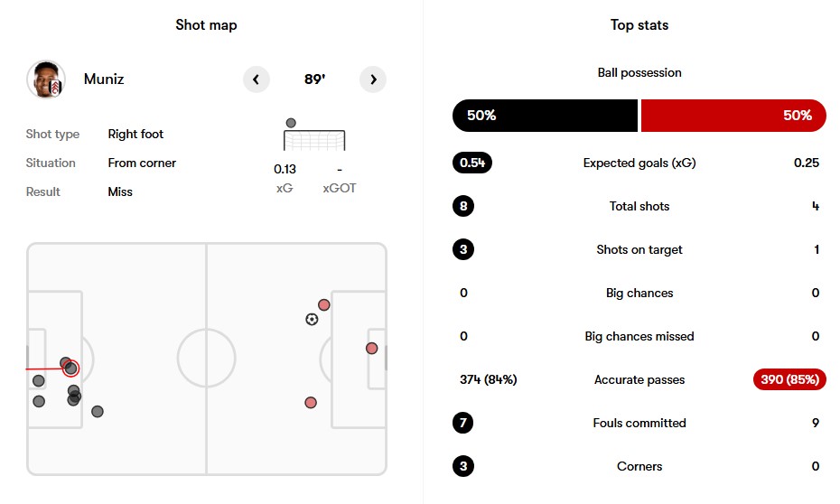This screenshot has height=504, width=840.
Task: Click the red 390 (85%) accurate passes badge
Action: click(x=789, y=379)
